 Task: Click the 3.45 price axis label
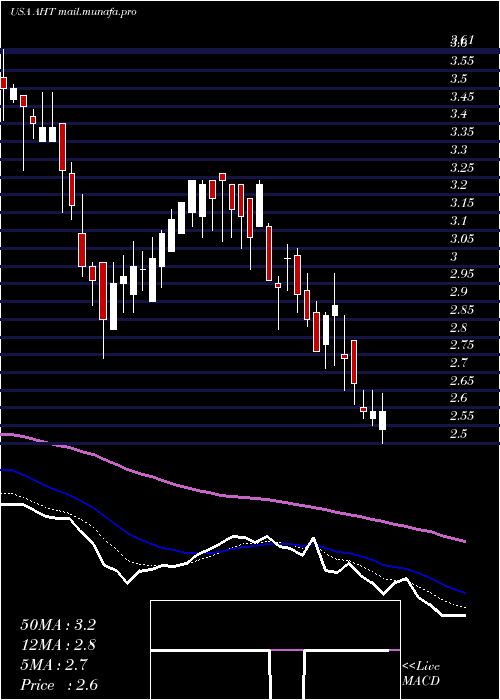pyautogui.click(x=462, y=96)
